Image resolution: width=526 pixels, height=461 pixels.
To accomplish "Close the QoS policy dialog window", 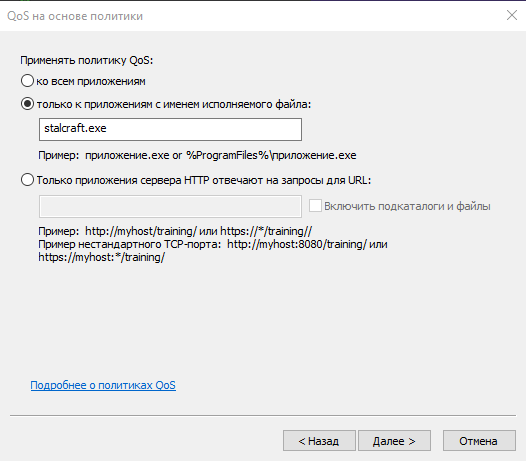I will tap(512, 15).
